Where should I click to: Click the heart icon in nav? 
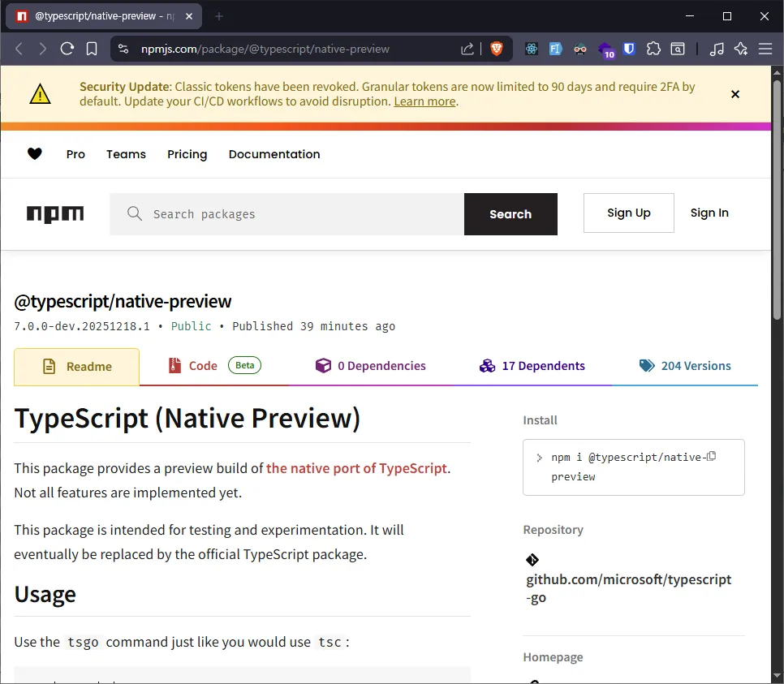[x=35, y=154]
